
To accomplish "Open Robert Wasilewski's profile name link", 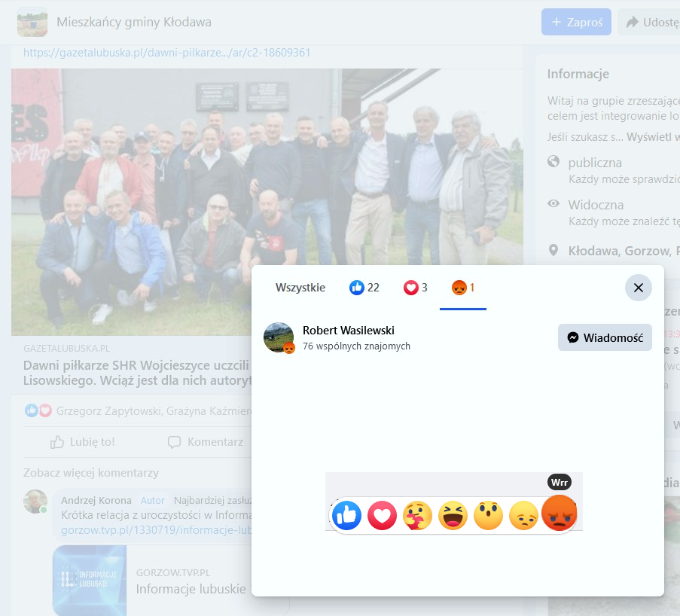I will pos(348,331).
